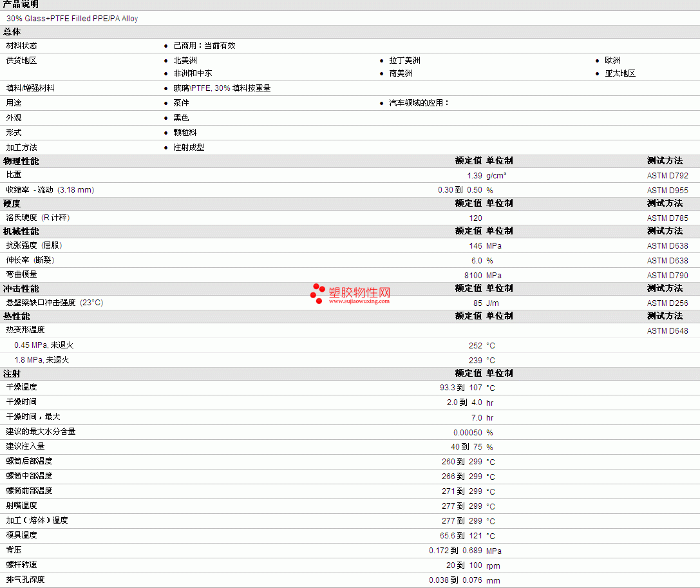The height and width of the screenshot is (588, 700).
Task: Click the '汽车领域的应用' usage entry
Action: coord(419,102)
